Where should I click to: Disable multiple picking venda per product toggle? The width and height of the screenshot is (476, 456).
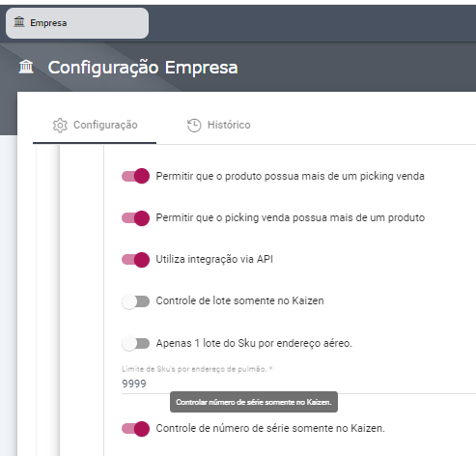point(135,176)
